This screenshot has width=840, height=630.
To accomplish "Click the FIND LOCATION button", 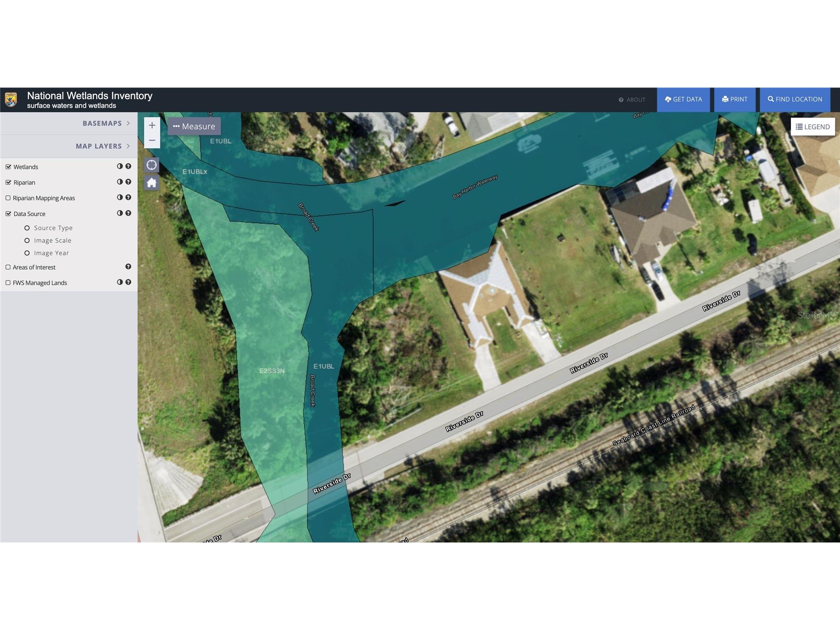I will [795, 100].
